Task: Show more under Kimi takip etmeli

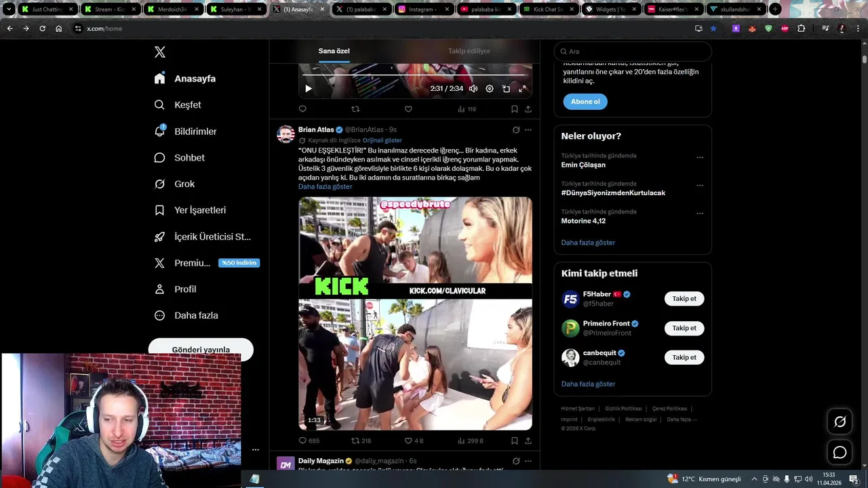Action: (x=588, y=384)
